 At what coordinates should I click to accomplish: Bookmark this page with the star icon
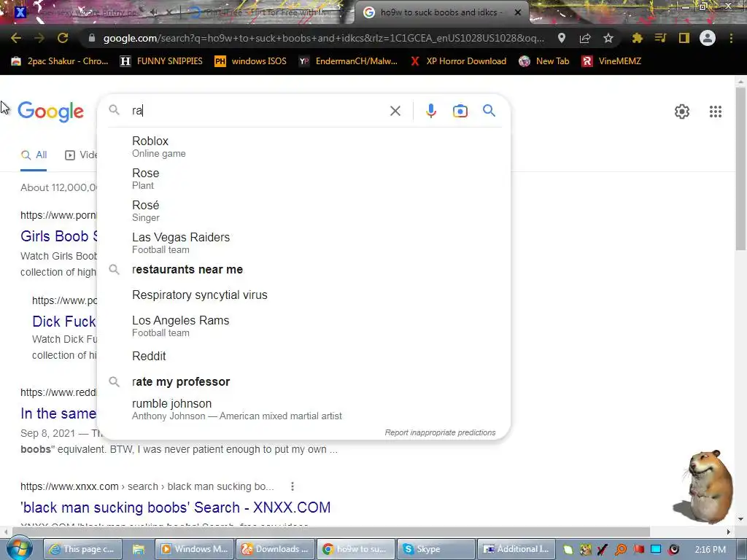click(x=608, y=38)
